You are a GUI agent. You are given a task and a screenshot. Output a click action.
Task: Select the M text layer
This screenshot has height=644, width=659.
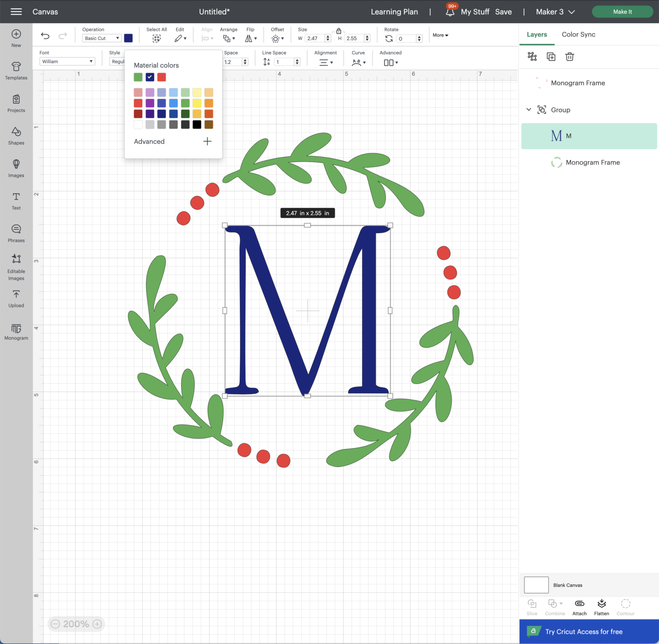pyautogui.click(x=589, y=136)
